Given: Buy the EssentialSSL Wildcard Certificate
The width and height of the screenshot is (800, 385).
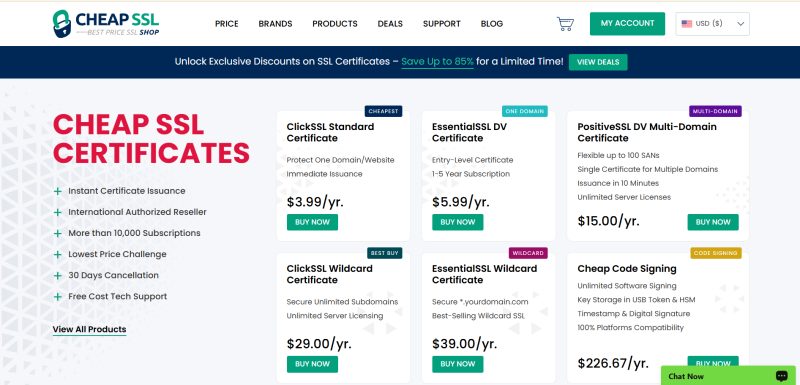Looking at the screenshot, I should (458, 364).
